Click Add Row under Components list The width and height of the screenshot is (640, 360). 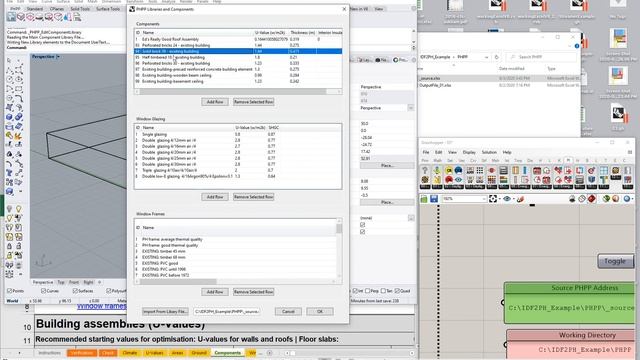pyautogui.click(x=215, y=102)
